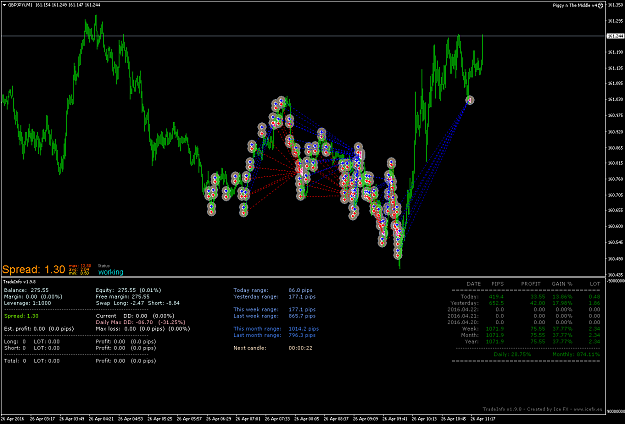The image size is (625, 424).
Task: Click the pink Daily Max DD line
Action: point(140,322)
